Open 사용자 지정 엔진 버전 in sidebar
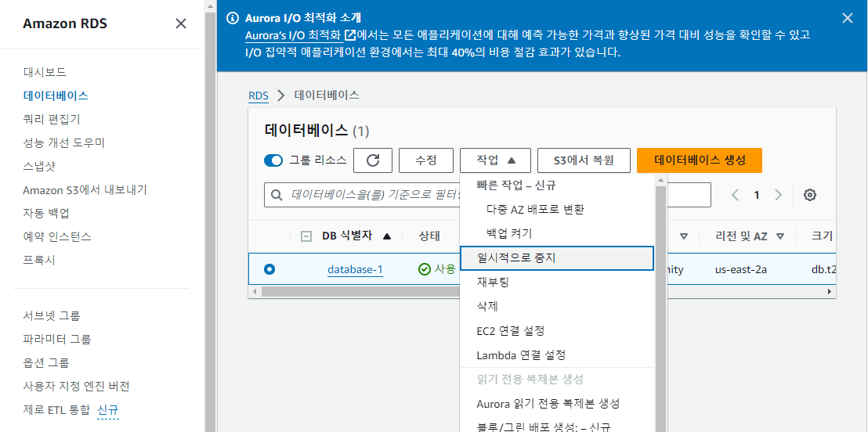 [76, 386]
